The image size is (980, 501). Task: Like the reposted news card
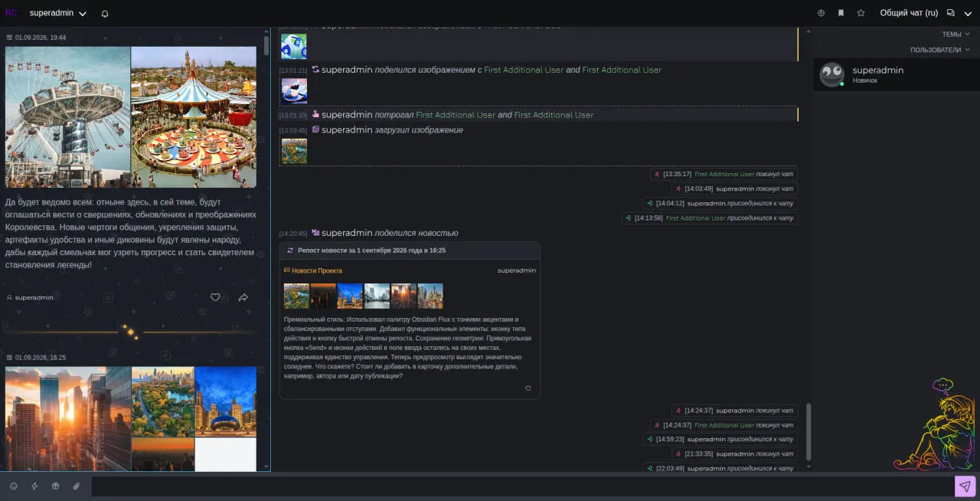pyautogui.click(x=528, y=388)
